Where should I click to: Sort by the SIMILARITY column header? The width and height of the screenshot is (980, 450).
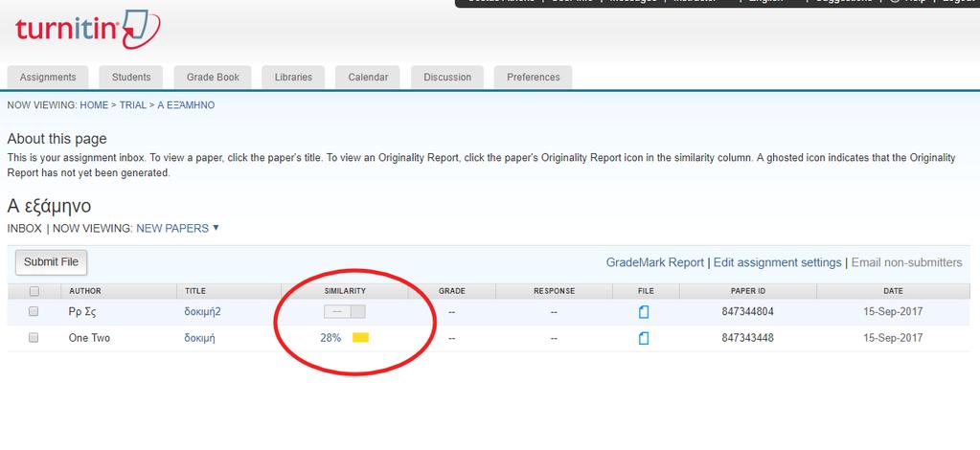(345, 291)
